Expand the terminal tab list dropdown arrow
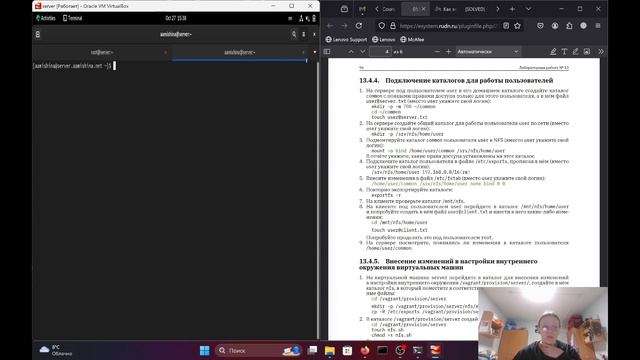Viewport: 640px width, 360px height. click(x=315, y=52)
